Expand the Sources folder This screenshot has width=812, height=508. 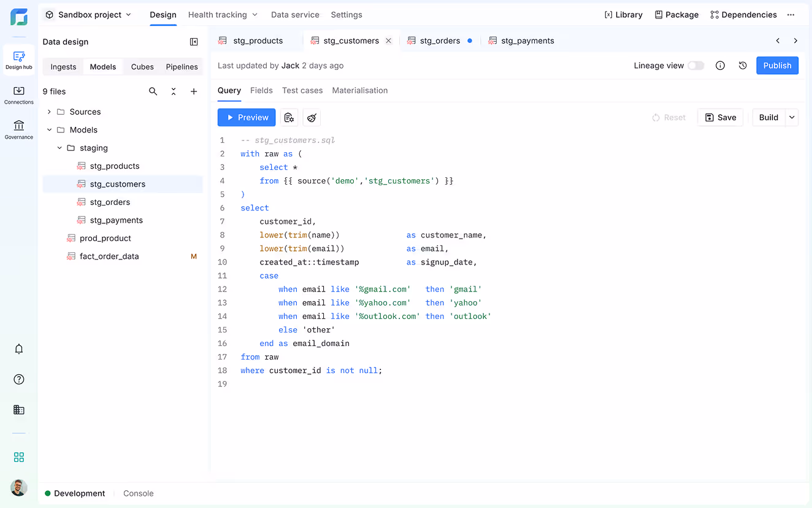click(x=50, y=112)
